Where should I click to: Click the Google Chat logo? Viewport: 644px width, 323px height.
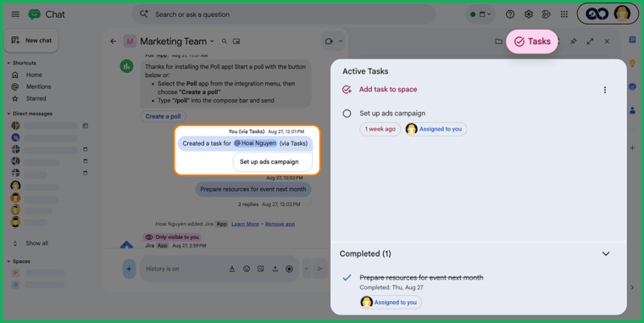[35, 14]
